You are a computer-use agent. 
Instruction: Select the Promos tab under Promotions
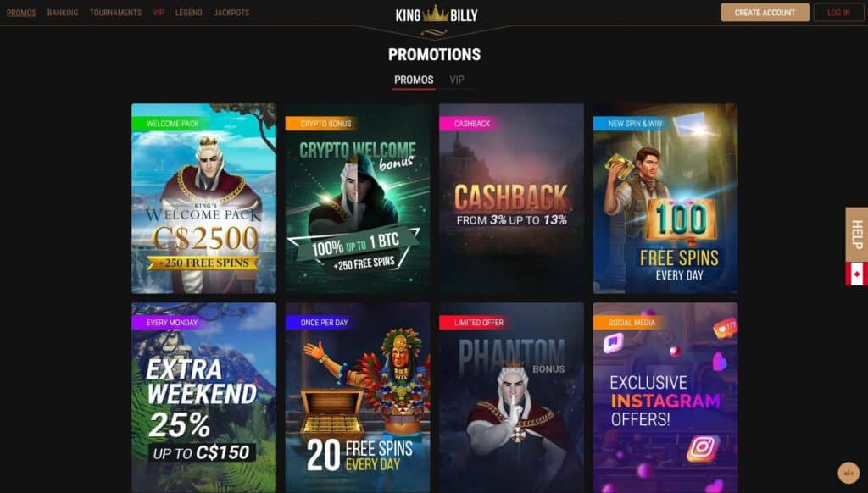click(414, 80)
